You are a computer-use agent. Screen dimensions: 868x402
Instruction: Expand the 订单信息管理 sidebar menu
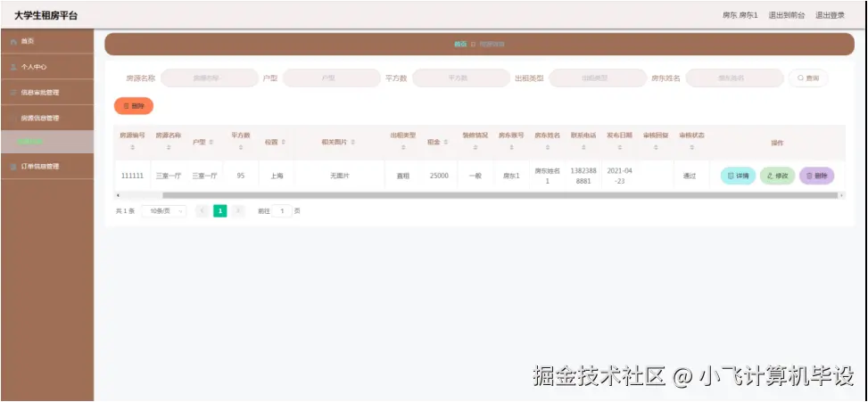47,167
